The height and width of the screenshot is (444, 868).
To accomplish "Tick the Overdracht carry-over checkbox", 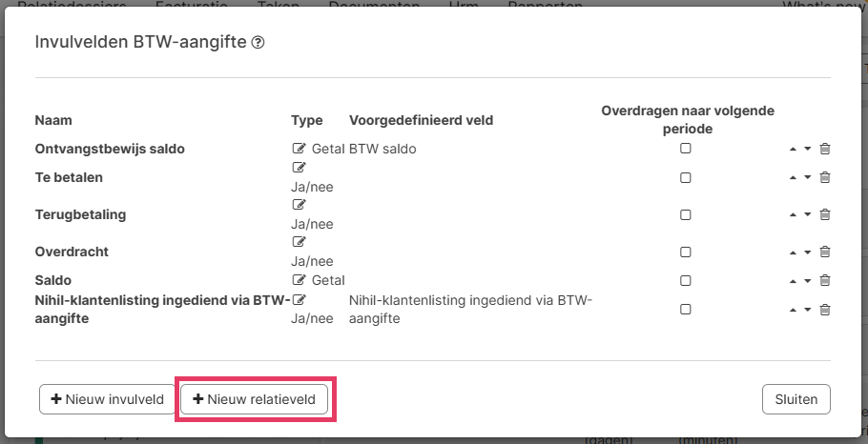I will [685, 252].
